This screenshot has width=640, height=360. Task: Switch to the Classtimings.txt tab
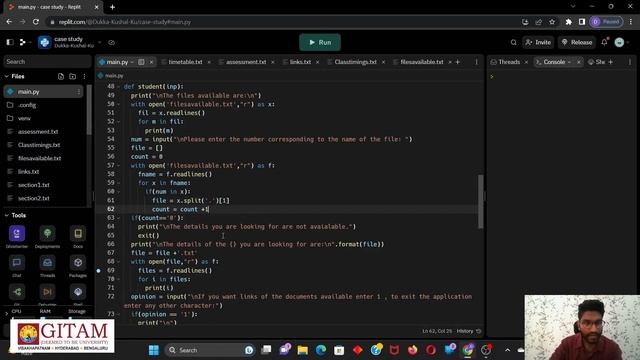355,62
